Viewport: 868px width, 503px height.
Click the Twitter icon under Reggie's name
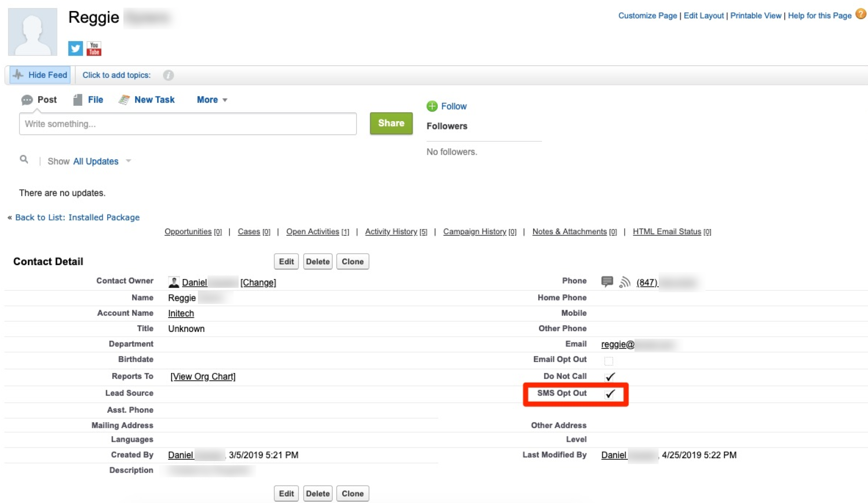75,48
